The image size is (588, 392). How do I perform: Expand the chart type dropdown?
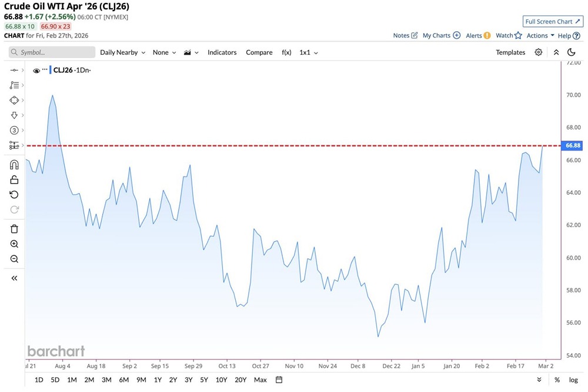(191, 52)
